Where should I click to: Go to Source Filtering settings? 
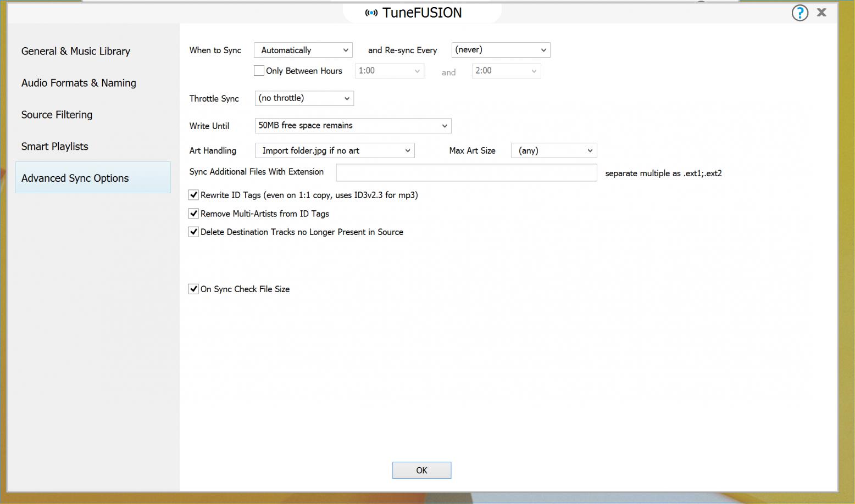coord(57,115)
